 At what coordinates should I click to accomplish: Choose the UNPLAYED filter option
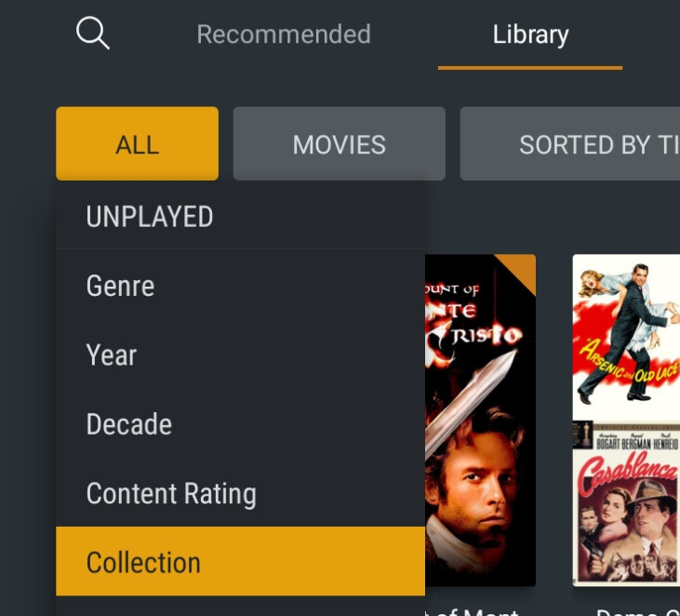coord(240,216)
